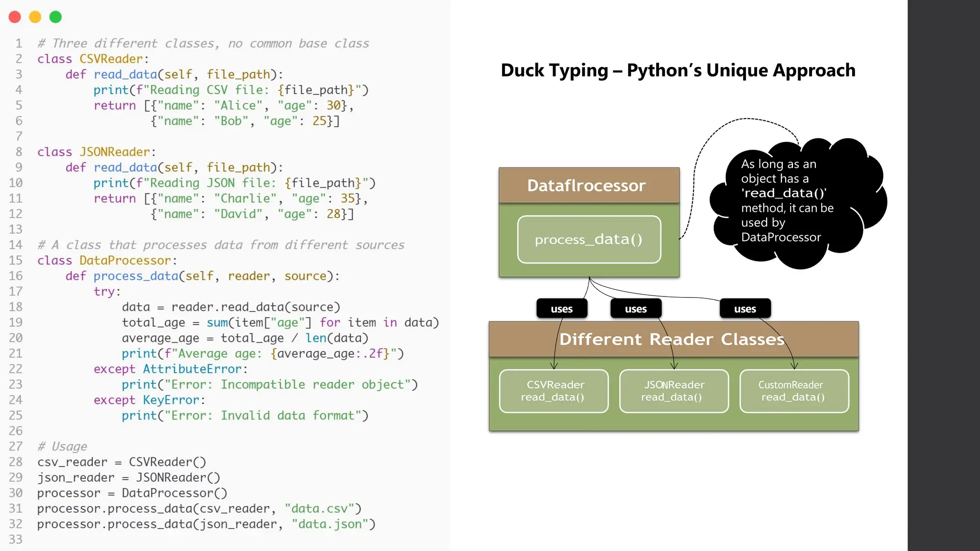Click 'class DataProcessor:' on line 15
The image size is (980, 551).
tap(107, 261)
